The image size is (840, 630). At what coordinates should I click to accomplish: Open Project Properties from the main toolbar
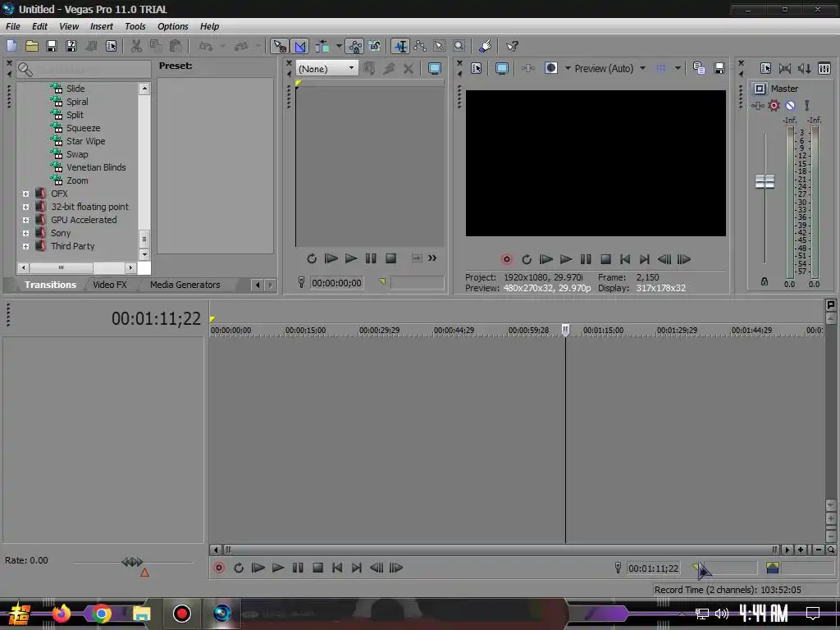[111, 46]
